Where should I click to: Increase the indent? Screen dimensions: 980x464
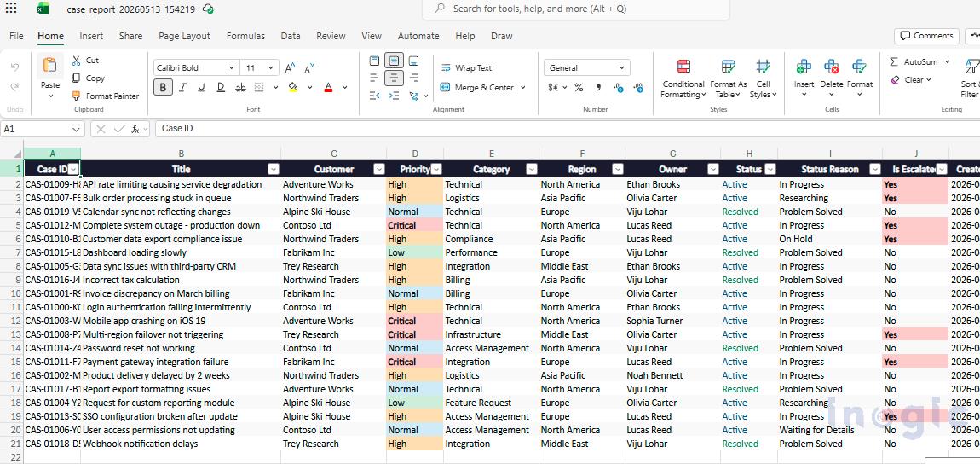click(x=394, y=96)
